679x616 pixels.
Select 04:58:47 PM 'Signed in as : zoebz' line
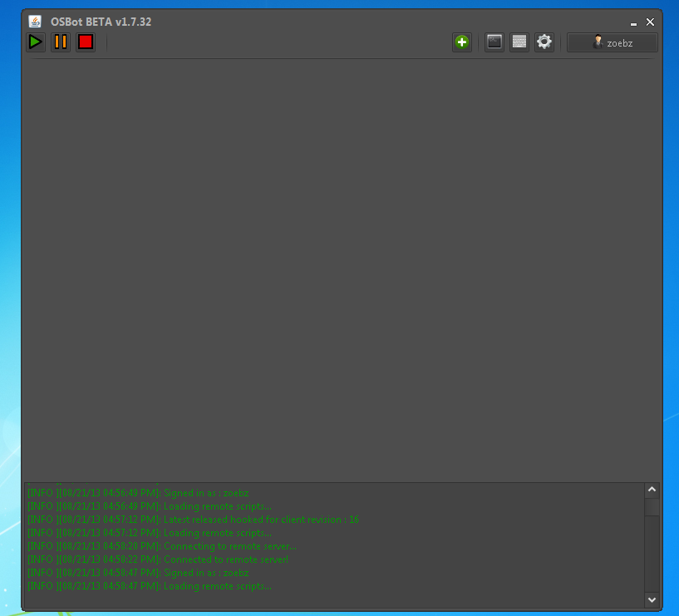[x=138, y=573]
